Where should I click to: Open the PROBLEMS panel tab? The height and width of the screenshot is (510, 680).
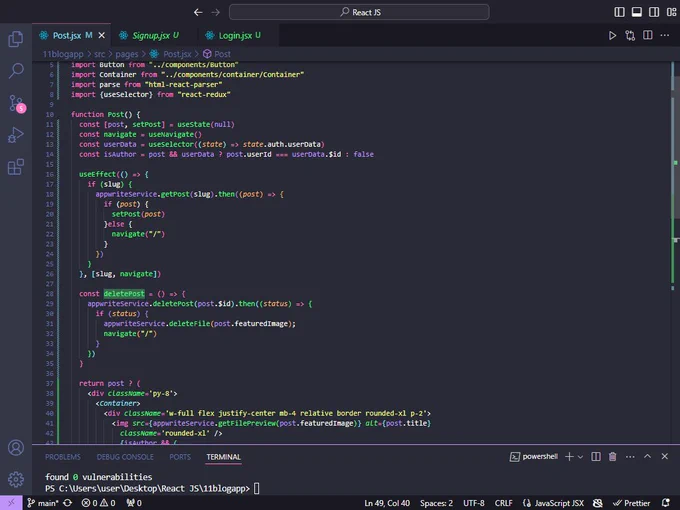[62, 457]
